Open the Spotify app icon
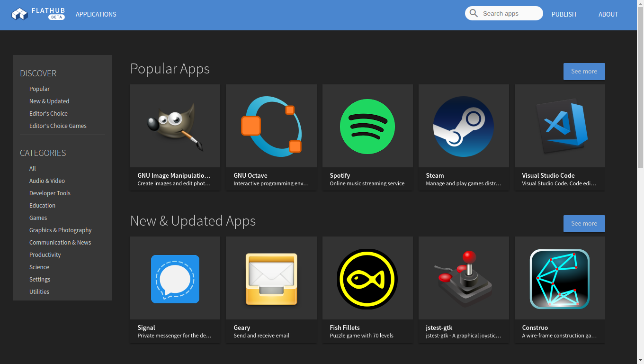This screenshot has width=644, height=364. (367, 126)
